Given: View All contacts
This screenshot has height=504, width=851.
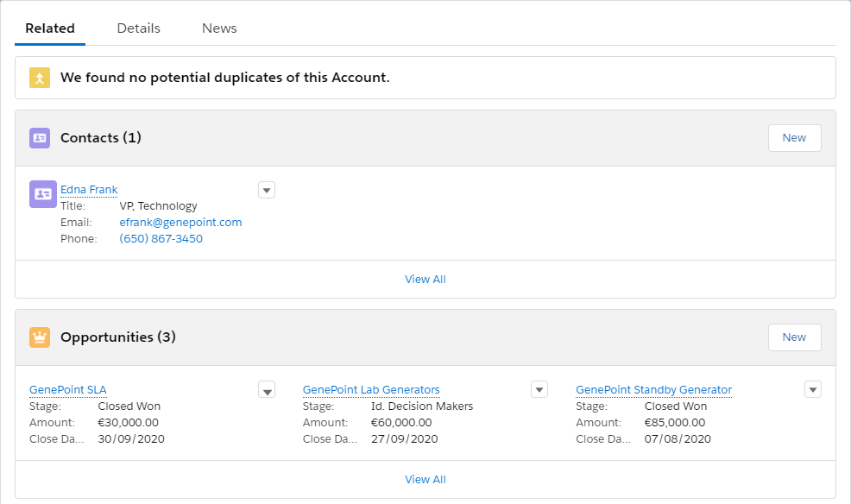Looking at the screenshot, I should click(x=425, y=280).
